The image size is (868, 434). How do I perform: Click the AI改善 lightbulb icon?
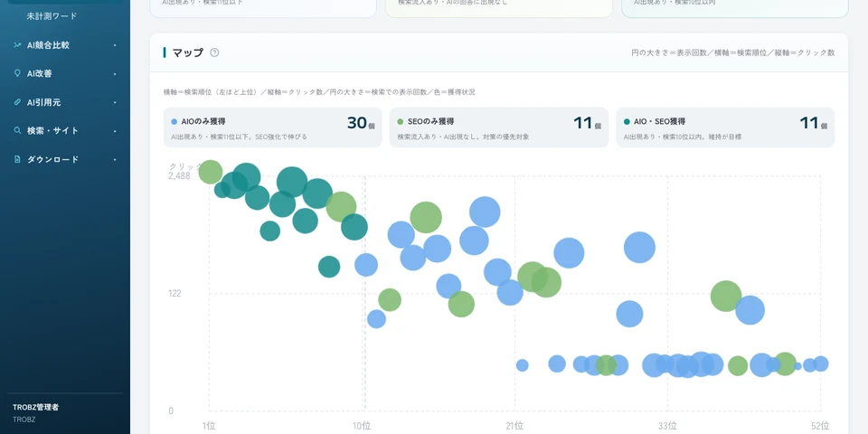(x=17, y=73)
